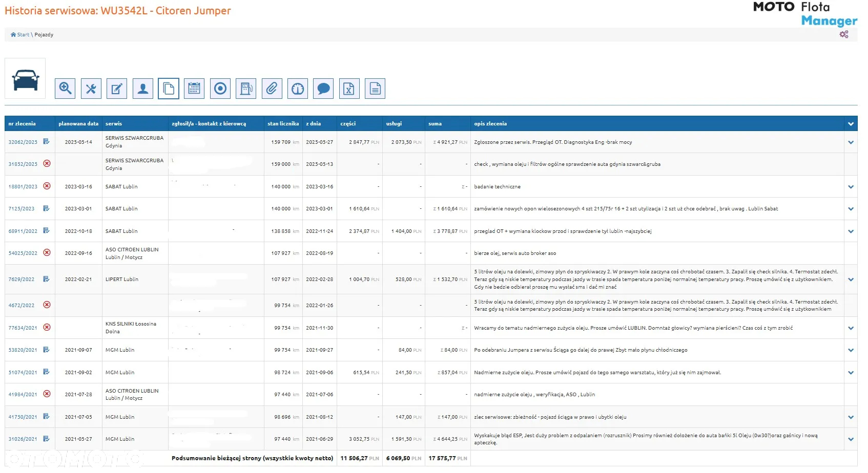Open the speech bubble comments icon

coord(323,89)
